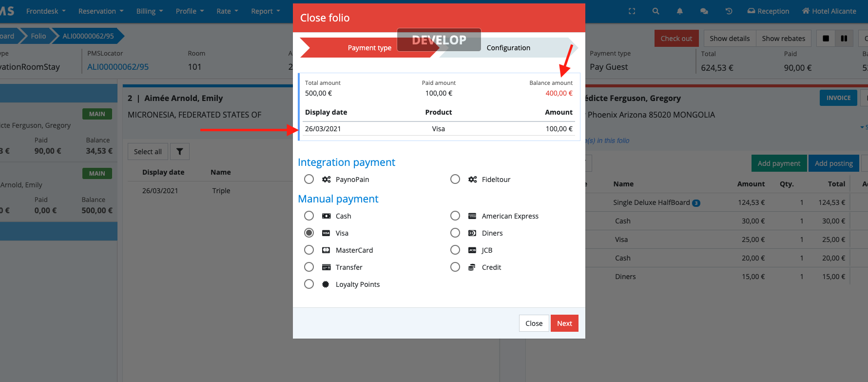Expand the Rate menu
Screen dimensions: 868x382
(x=227, y=11)
